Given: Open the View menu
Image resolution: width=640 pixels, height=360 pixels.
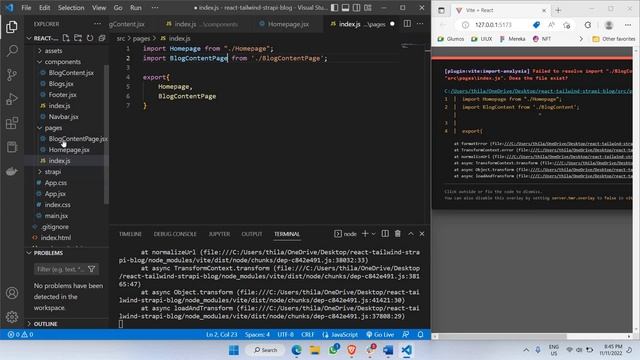Looking at the screenshot, I should click(x=99, y=8).
